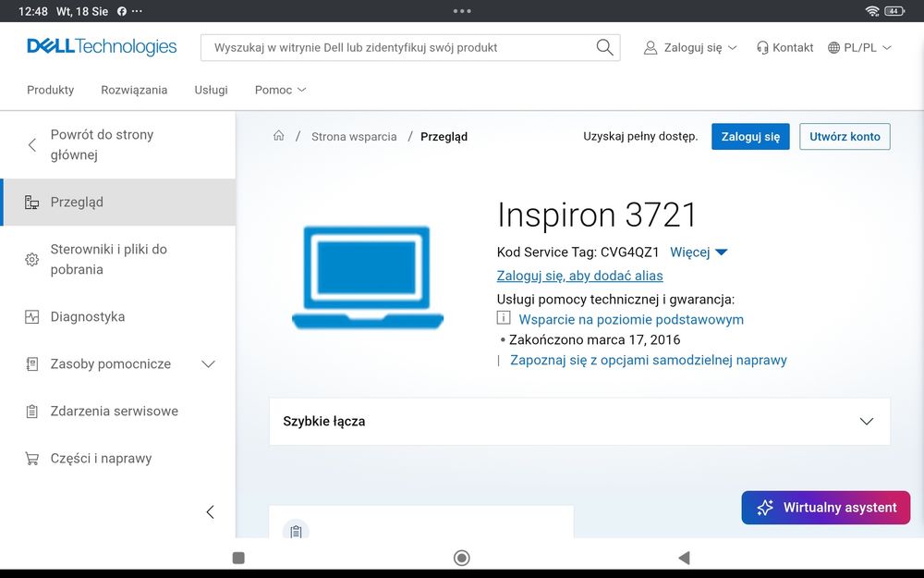The height and width of the screenshot is (578, 924).
Task: Click the Inspiron 3721 heading
Action: coord(597,215)
